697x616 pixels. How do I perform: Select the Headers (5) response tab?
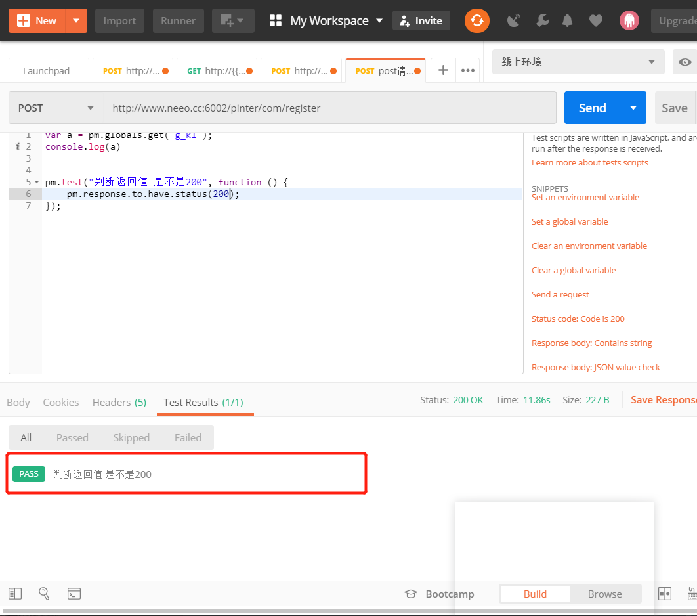click(119, 402)
